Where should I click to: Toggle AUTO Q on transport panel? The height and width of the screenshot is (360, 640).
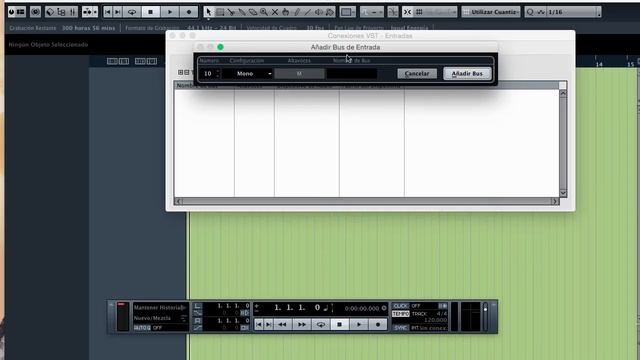coord(142,328)
